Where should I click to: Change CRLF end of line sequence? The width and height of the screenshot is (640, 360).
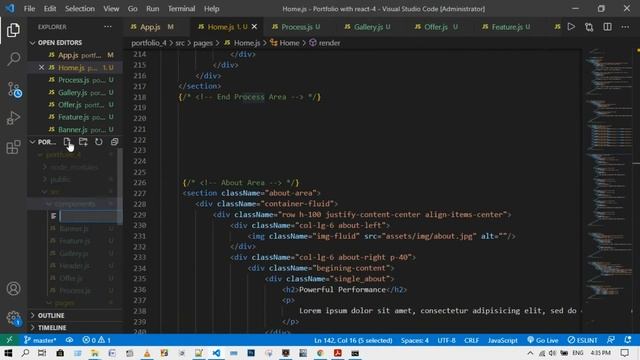[471, 340]
